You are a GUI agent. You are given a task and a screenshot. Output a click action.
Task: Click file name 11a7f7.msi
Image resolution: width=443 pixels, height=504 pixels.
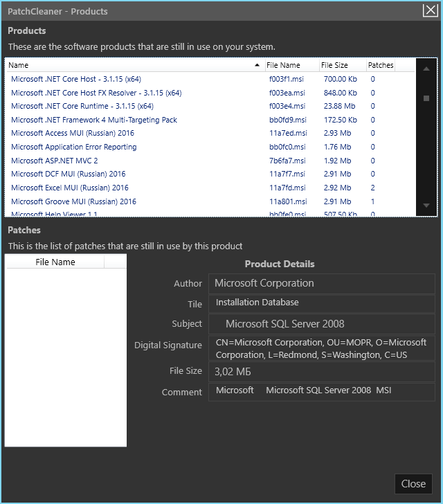pyautogui.click(x=287, y=174)
